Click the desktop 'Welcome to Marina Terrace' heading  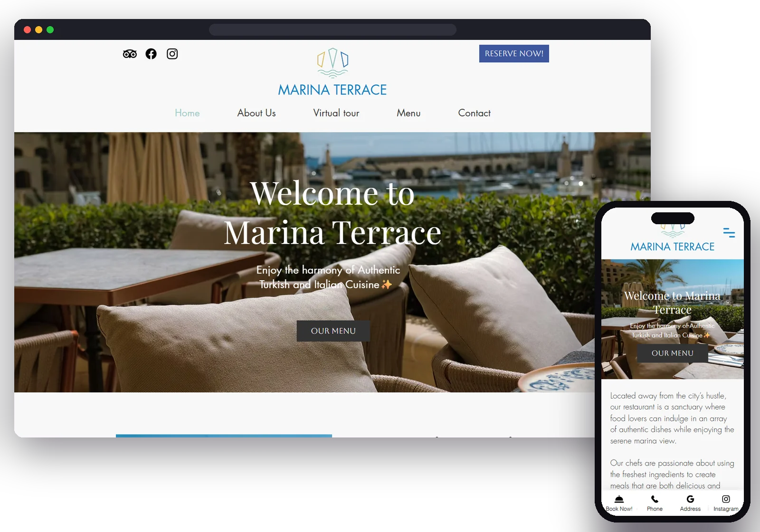(x=332, y=213)
